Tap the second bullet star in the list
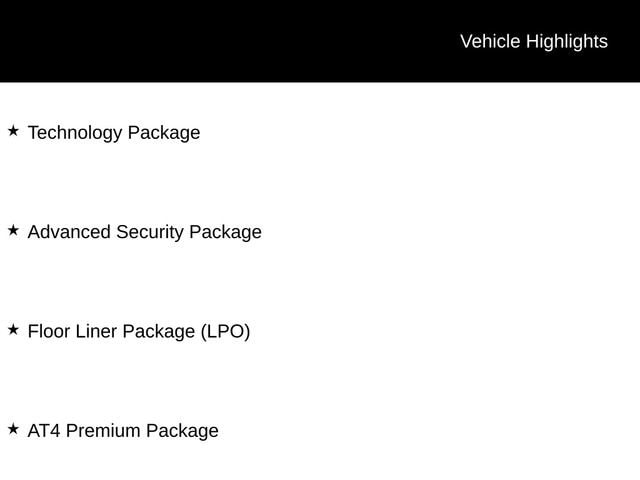This screenshot has height=480, width=640. [13, 230]
